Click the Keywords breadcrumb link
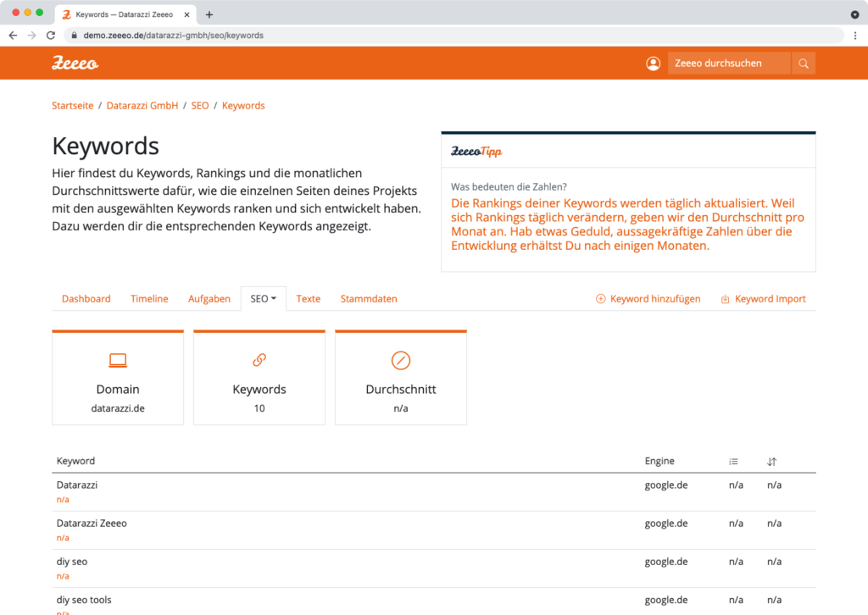 243,106
